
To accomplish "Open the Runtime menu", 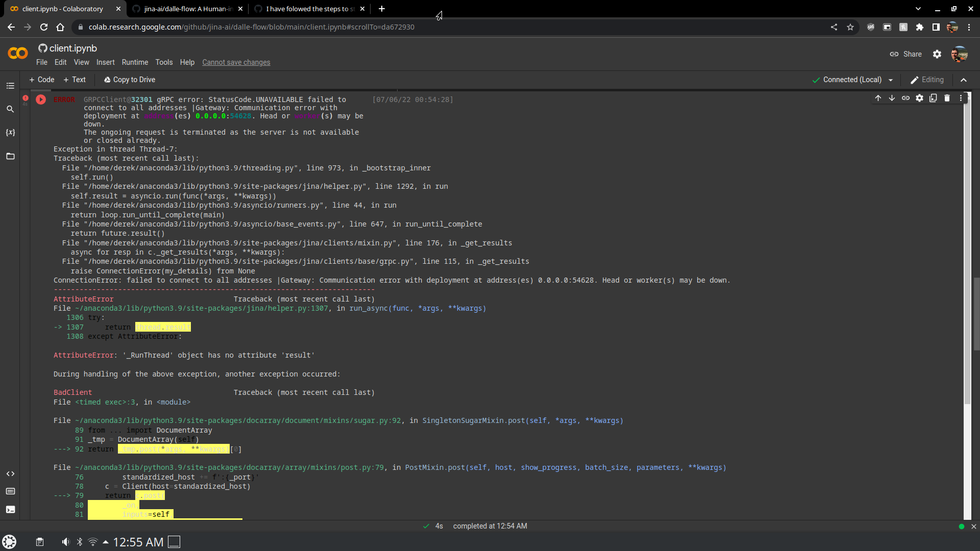I will [134, 62].
